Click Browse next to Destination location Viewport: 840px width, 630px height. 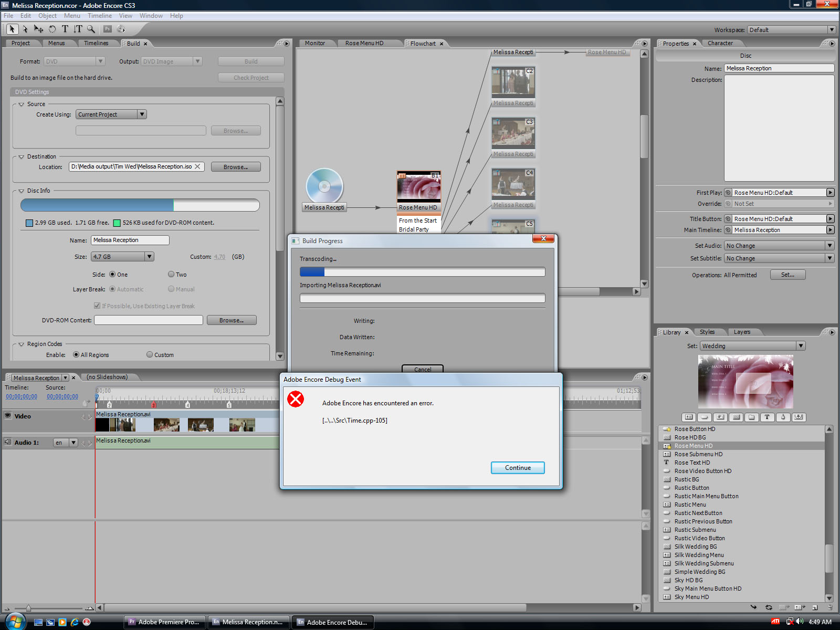[x=235, y=167]
